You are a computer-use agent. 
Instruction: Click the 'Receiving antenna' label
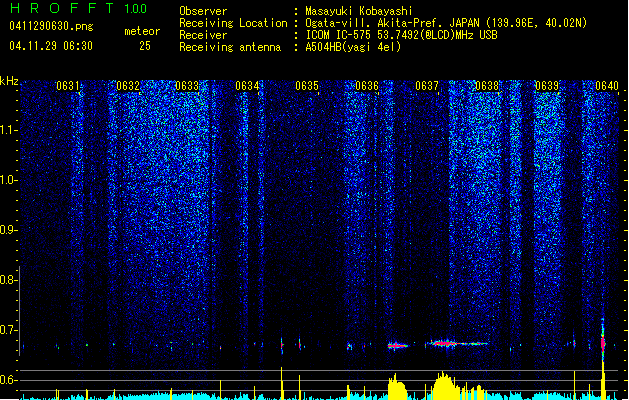click(230, 47)
